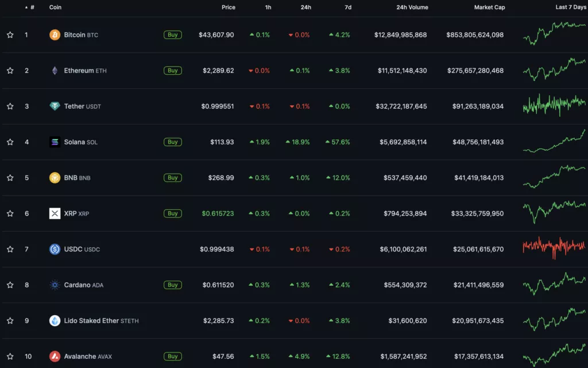The image size is (588, 368).
Task: Click the Avalanche AVAX logo icon
Action: pos(55,356)
